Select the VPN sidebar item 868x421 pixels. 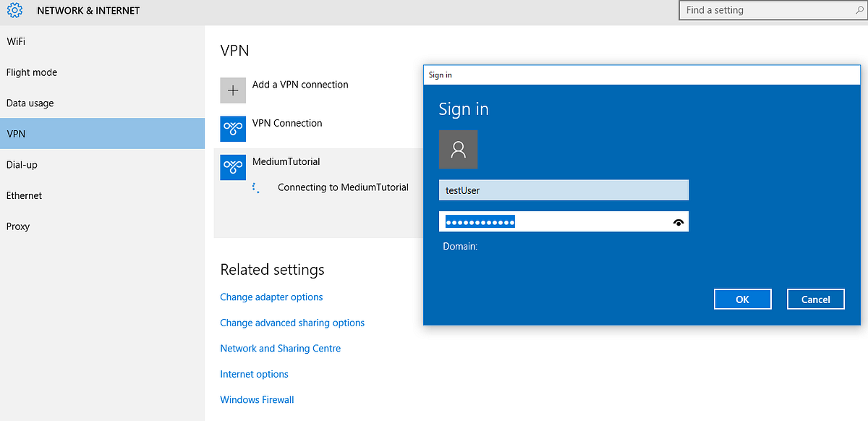click(102, 134)
